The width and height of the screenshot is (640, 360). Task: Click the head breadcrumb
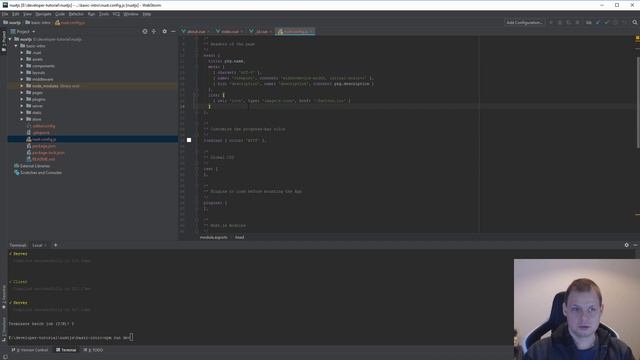tap(240, 237)
